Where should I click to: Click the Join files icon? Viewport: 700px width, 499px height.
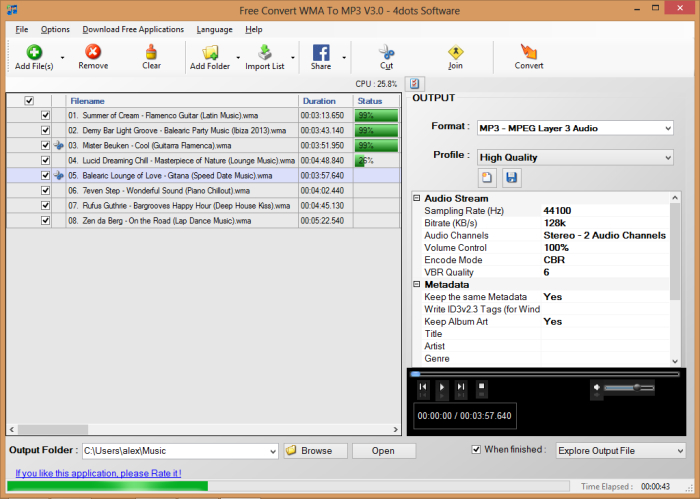coord(455,52)
